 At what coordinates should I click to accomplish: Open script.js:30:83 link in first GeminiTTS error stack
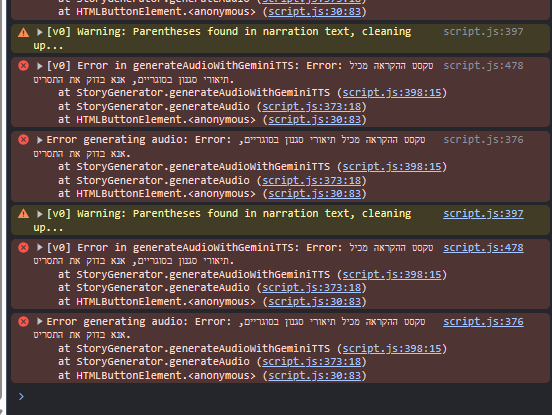coord(314,120)
